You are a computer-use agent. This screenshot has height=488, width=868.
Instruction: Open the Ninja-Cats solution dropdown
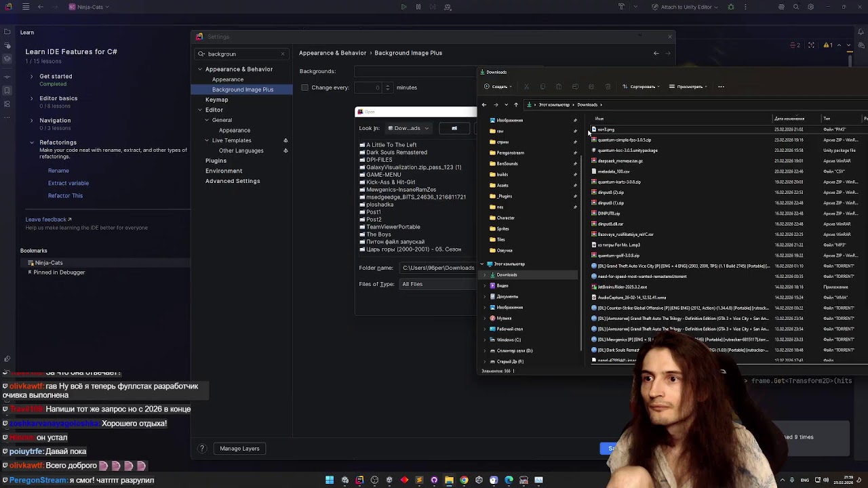click(x=90, y=7)
